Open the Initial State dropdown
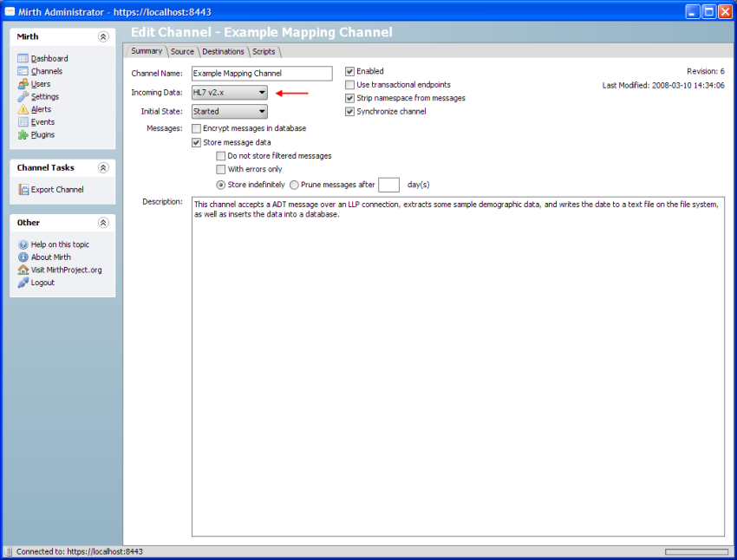 point(262,111)
